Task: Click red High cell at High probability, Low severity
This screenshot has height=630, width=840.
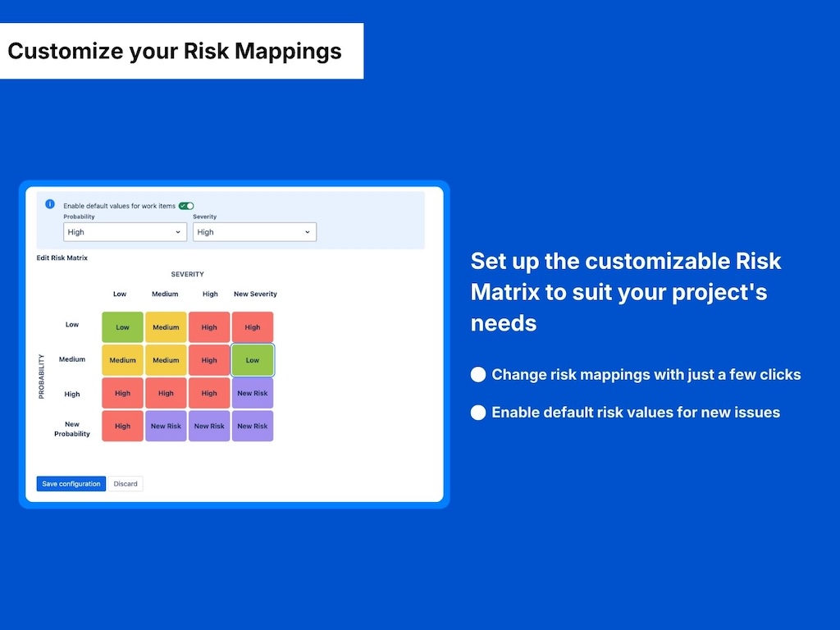Action: 122,393
